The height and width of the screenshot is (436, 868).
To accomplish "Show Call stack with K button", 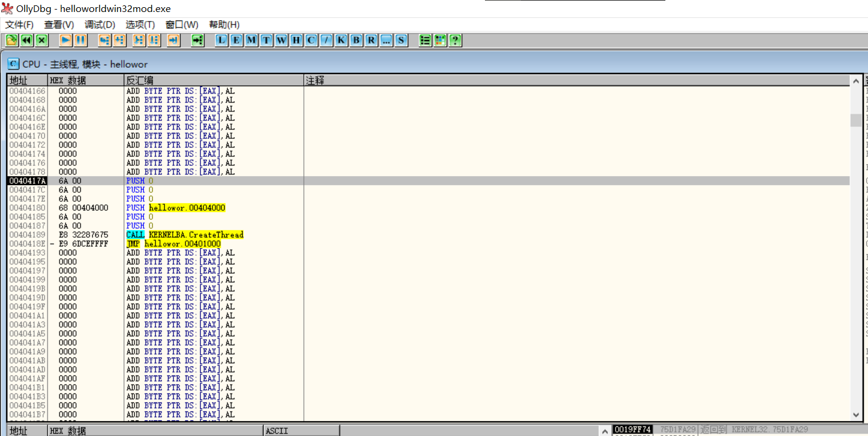I will point(342,40).
